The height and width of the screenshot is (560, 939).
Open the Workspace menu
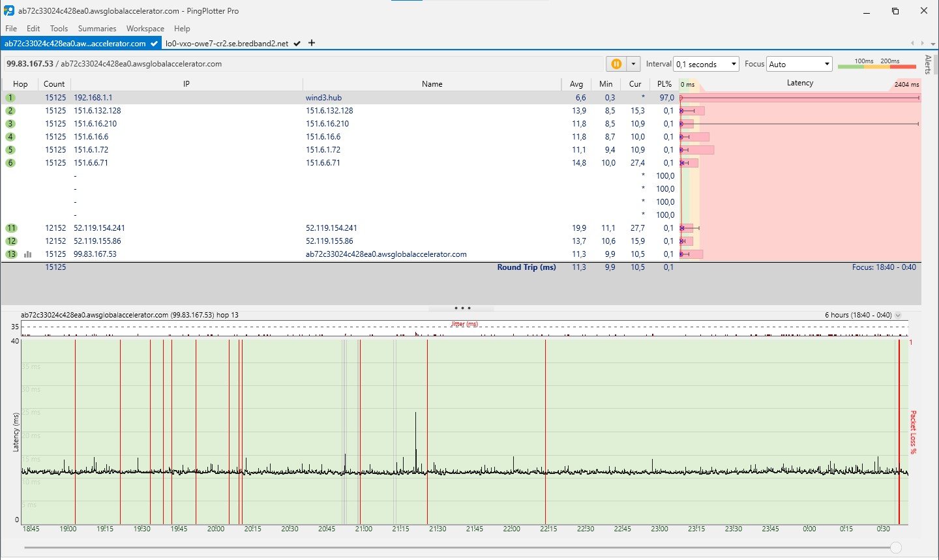pyautogui.click(x=145, y=29)
